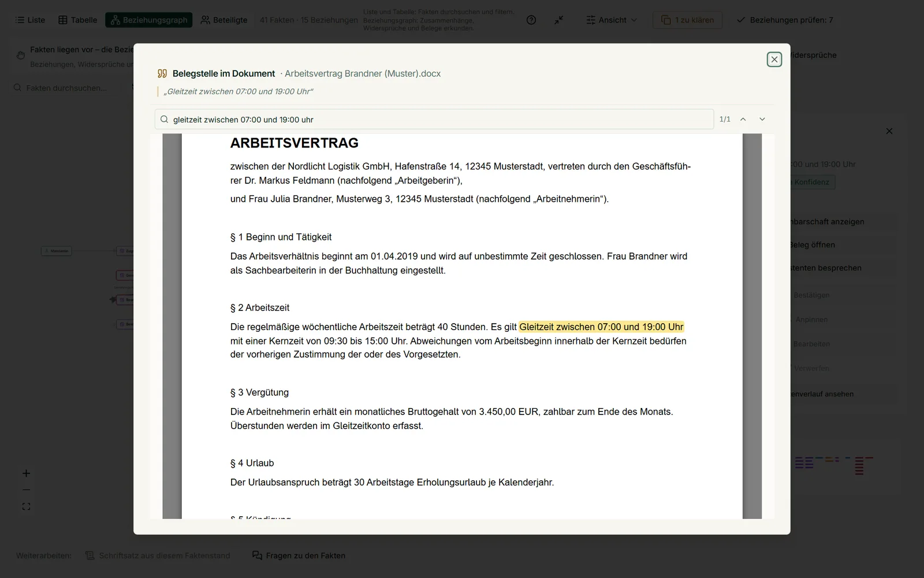The height and width of the screenshot is (578, 924).
Task: Click the § 4 Urlaub heading
Action: (252, 463)
